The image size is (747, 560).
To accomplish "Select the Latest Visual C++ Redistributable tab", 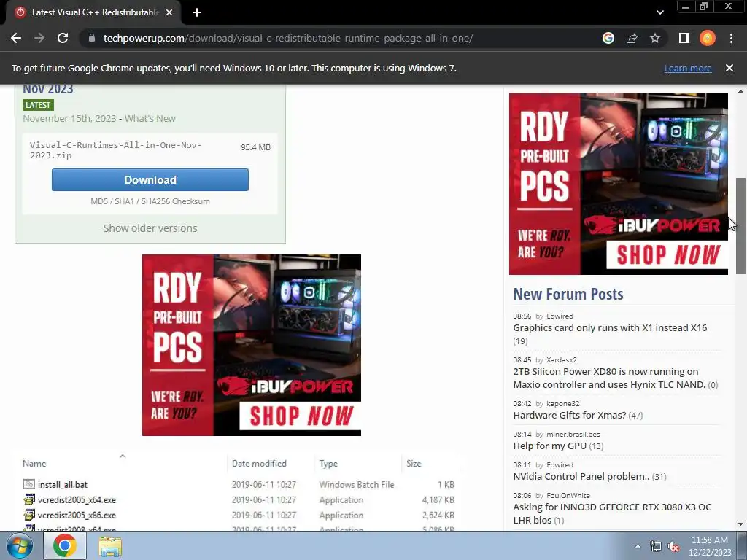I will click(x=94, y=12).
